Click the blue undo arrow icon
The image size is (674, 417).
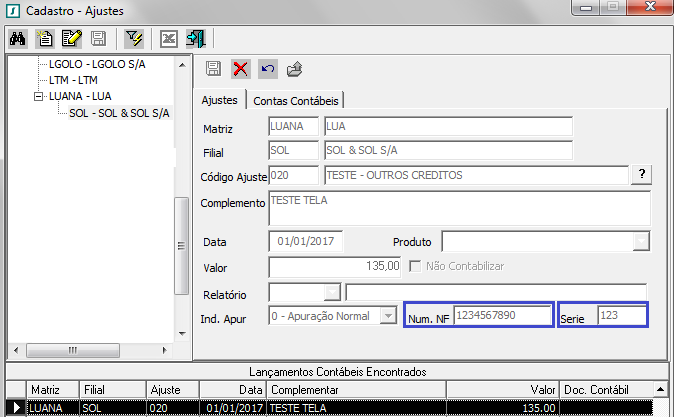pos(267,69)
